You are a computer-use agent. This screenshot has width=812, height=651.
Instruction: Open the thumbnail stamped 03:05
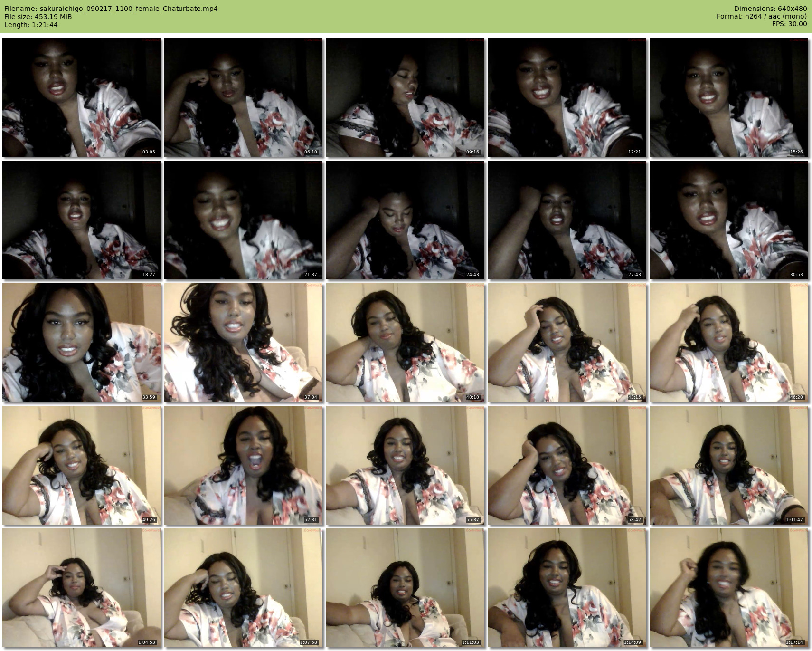click(x=82, y=97)
